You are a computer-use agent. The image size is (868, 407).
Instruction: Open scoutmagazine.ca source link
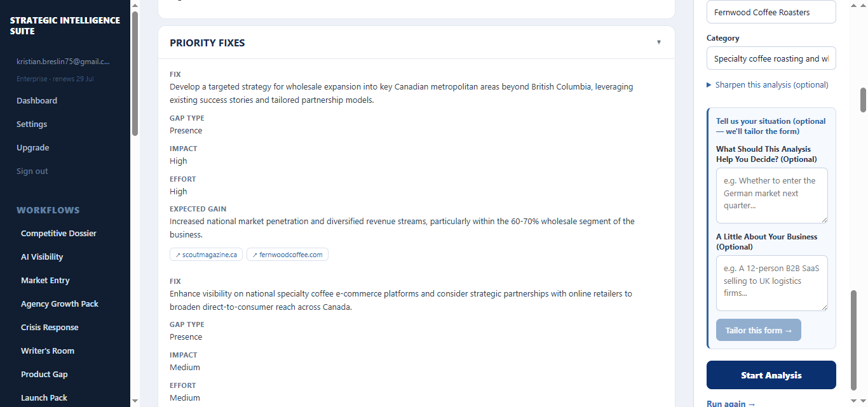pyautogui.click(x=206, y=255)
